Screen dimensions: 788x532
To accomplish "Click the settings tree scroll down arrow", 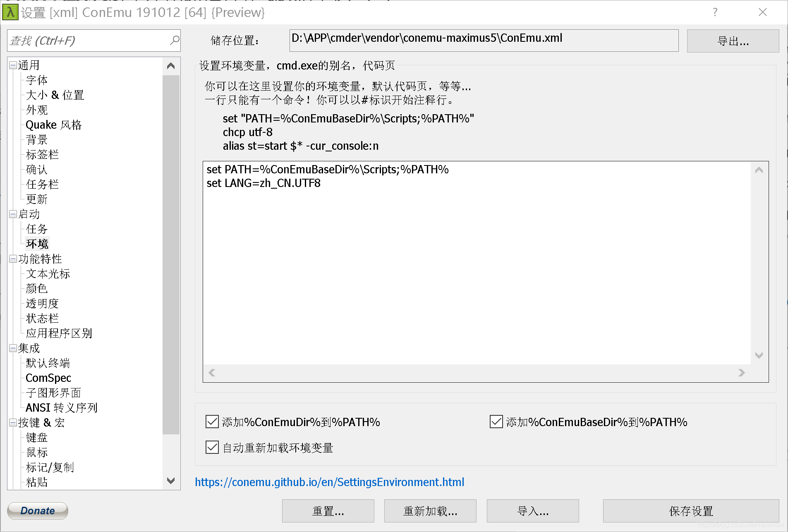I will 171,481.
